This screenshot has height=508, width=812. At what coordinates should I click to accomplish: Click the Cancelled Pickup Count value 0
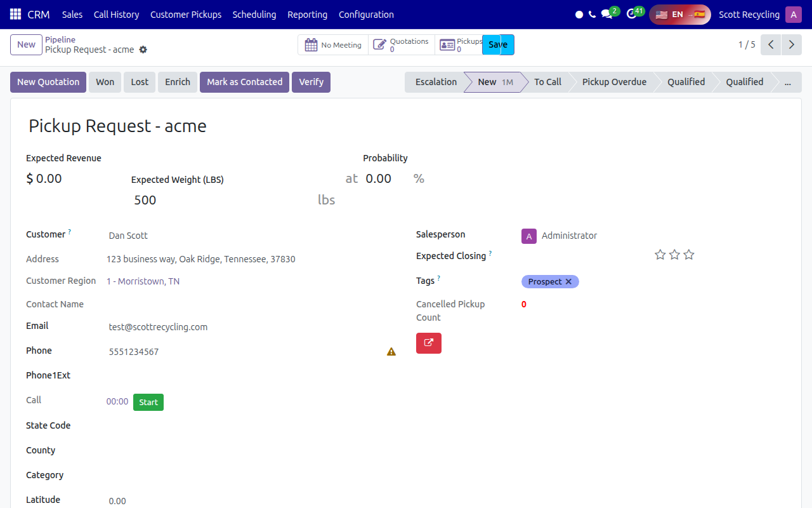pos(524,304)
